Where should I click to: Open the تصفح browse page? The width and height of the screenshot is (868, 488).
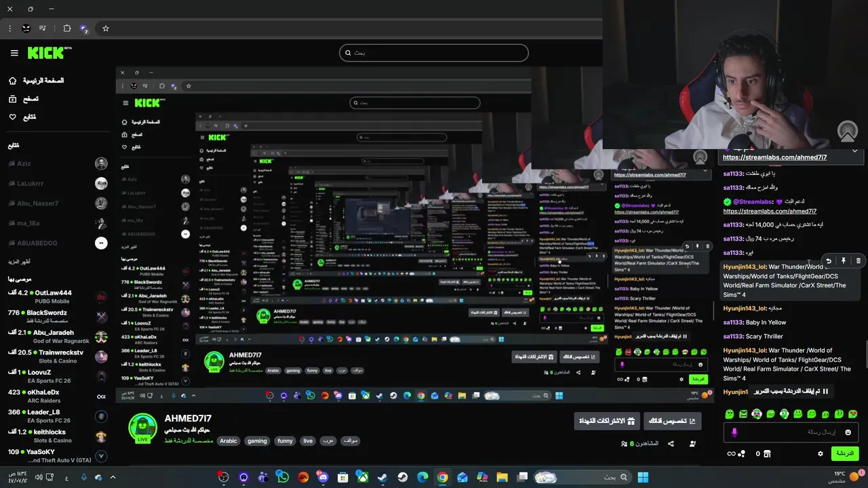coord(23,99)
